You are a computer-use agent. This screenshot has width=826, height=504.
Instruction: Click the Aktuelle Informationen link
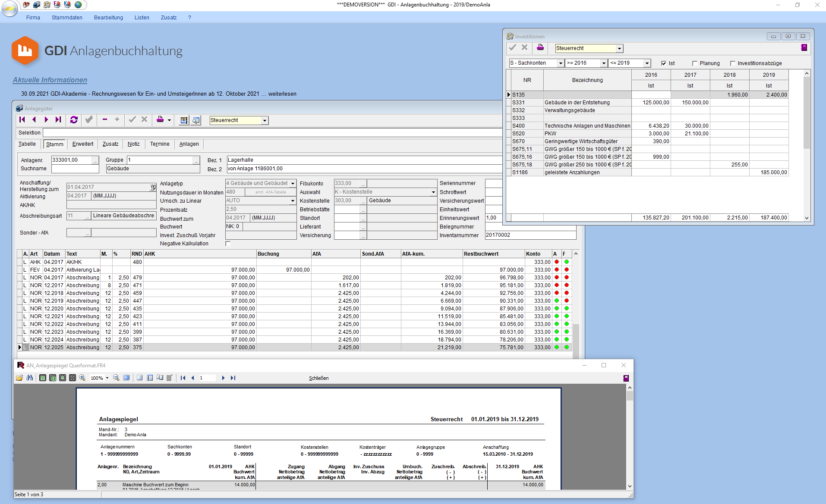[x=50, y=80]
